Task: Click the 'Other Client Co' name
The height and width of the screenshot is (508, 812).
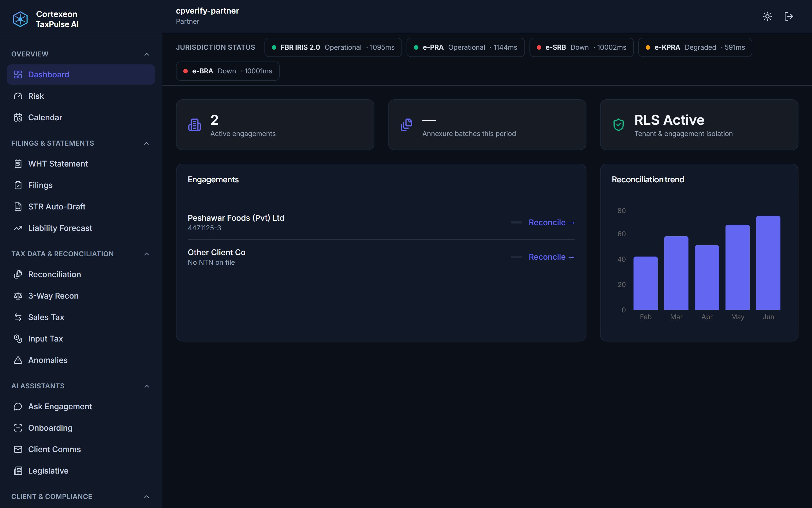Action: pos(217,252)
